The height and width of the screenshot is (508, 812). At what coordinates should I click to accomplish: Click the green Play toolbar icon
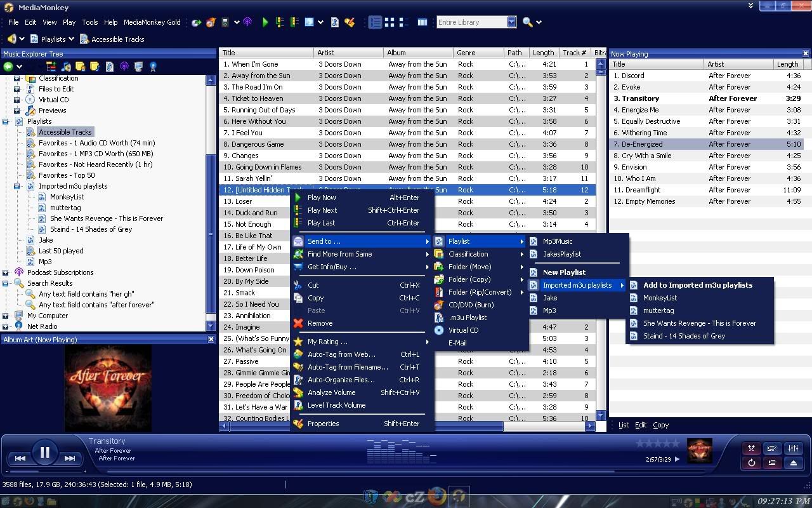265,22
